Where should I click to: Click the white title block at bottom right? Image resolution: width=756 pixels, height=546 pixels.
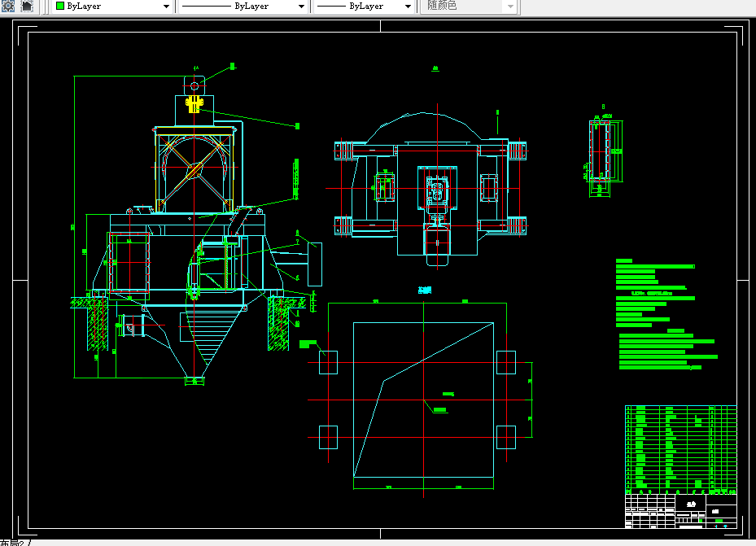(681, 511)
